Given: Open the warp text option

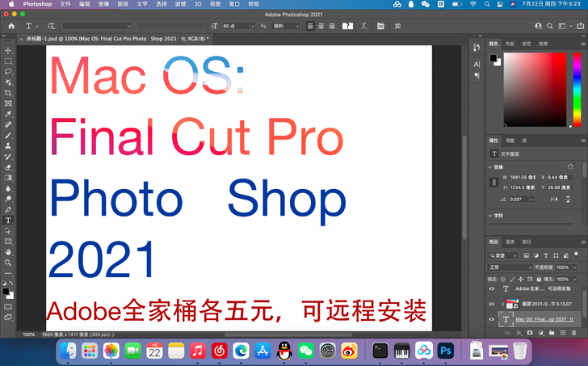Looking at the screenshot, I should tap(363, 26).
